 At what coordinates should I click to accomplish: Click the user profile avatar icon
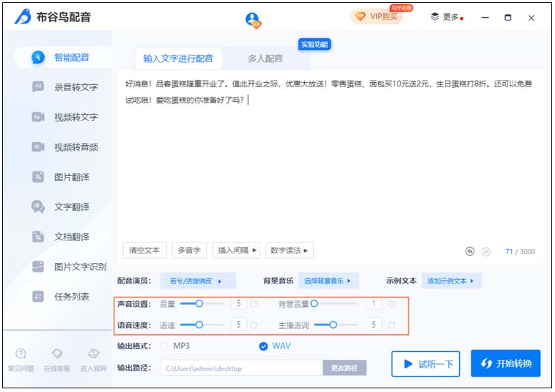click(x=253, y=20)
